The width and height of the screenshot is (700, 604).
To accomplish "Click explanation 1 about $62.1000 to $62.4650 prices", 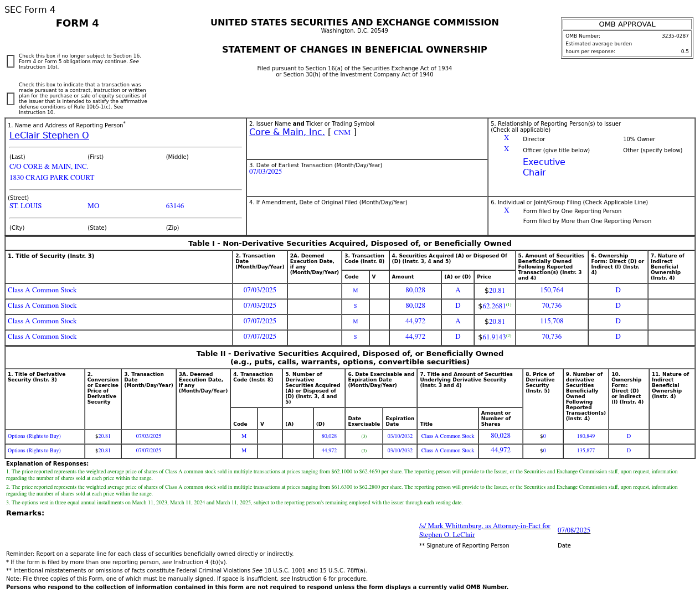I will [342, 475].
